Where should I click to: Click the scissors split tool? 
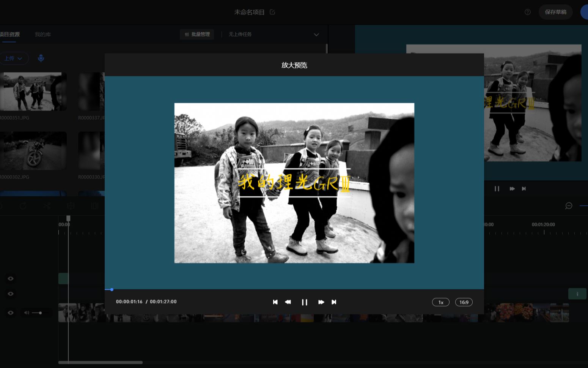(x=47, y=206)
